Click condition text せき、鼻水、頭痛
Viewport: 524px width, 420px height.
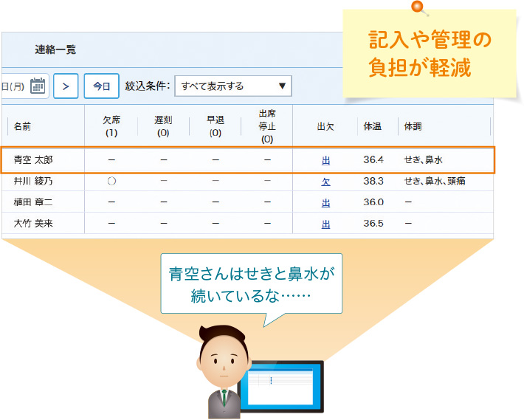[435, 181]
